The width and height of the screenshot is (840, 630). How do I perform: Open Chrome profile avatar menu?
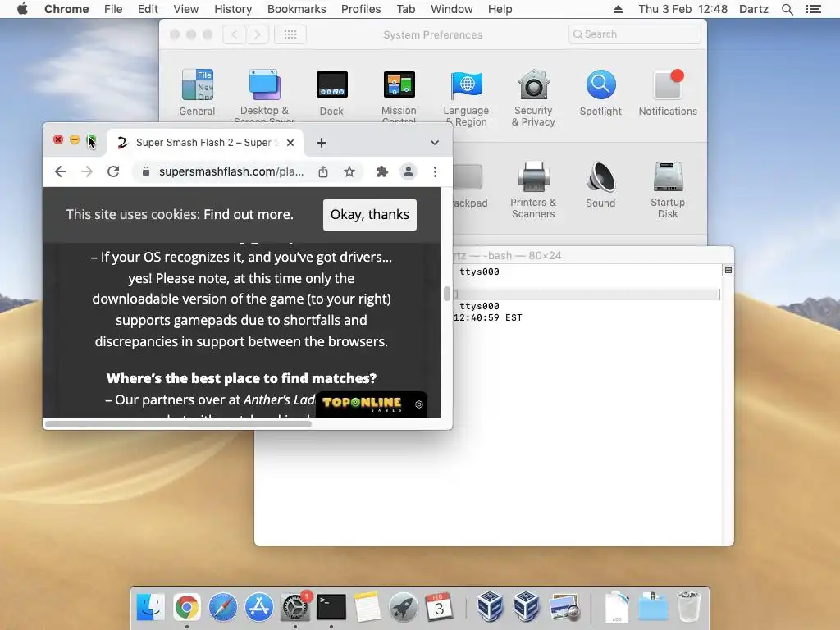pos(409,171)
